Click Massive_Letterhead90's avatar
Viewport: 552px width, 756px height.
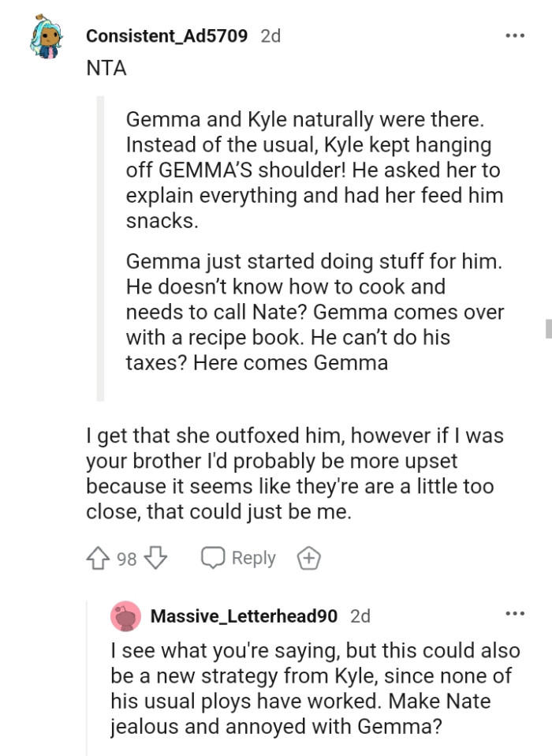pos(124,615)
